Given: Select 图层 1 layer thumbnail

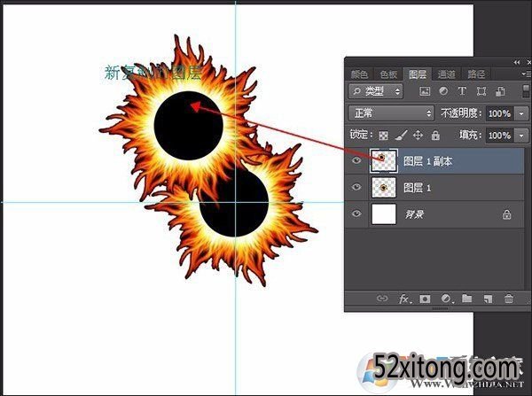Looking at the screenshot, I should [x=384, y=187].
